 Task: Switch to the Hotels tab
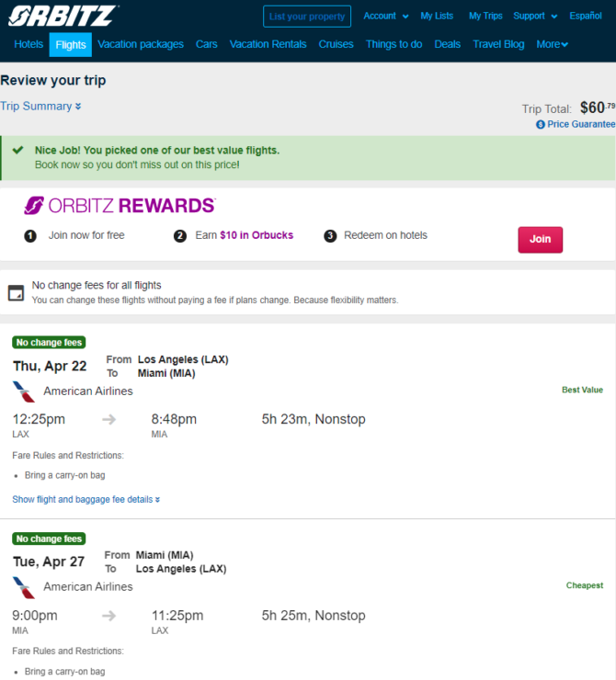(x=29, y=44)
